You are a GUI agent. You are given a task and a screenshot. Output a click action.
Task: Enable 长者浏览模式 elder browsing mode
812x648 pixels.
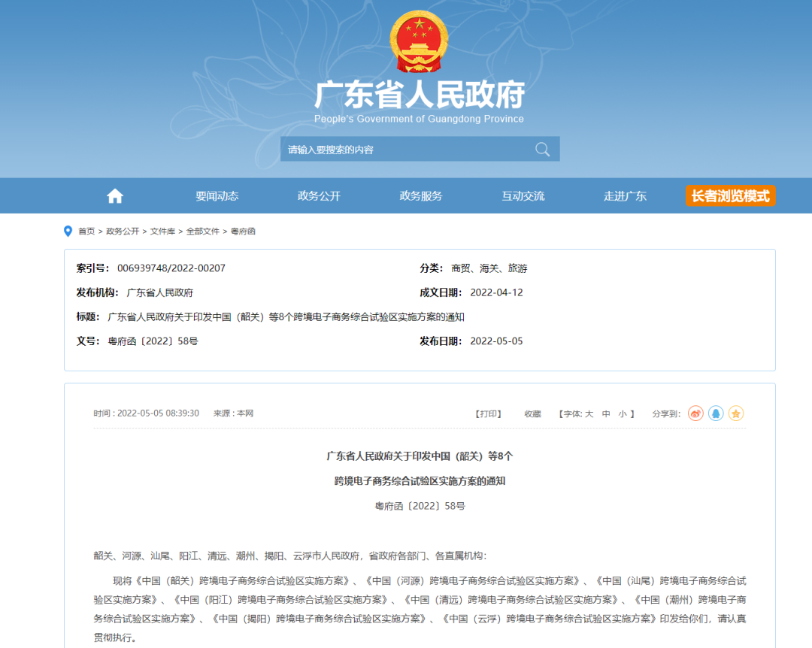(730, 196)
